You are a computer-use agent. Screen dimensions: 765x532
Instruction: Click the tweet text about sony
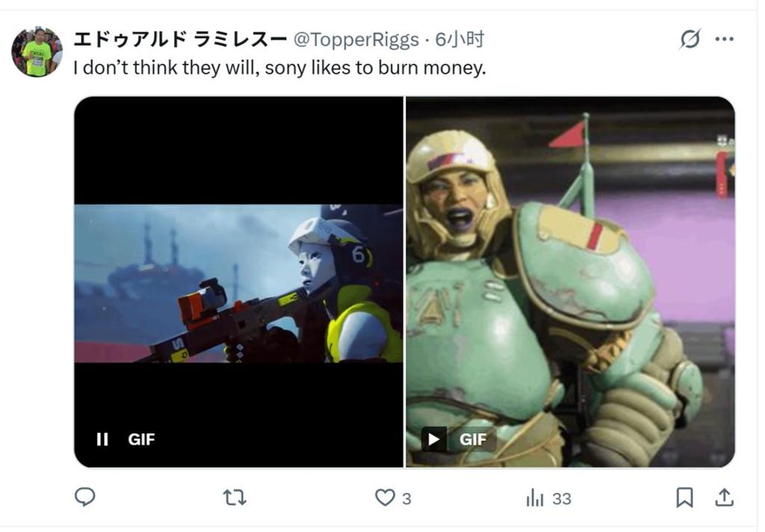tap(279, 67)
